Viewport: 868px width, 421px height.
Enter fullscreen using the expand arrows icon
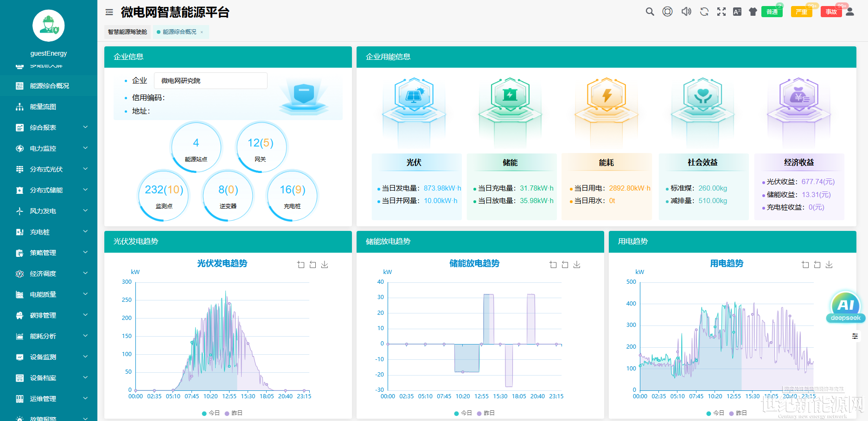[x=721, y=12]
